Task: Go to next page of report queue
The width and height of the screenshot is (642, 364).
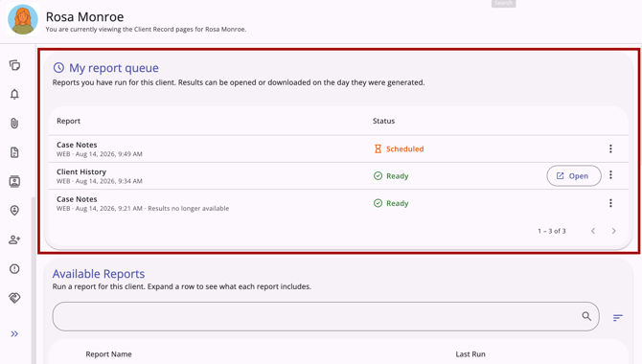Action: (613, 231)
